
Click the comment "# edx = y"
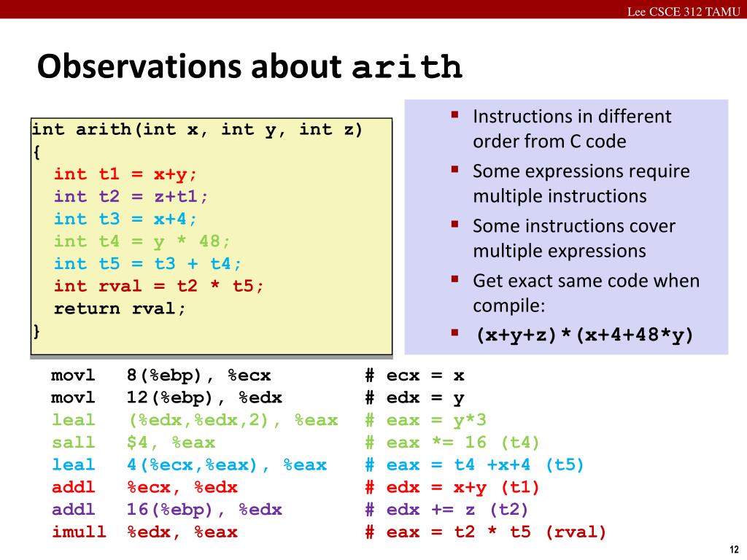pyautogui.click(x=414, y=397)
